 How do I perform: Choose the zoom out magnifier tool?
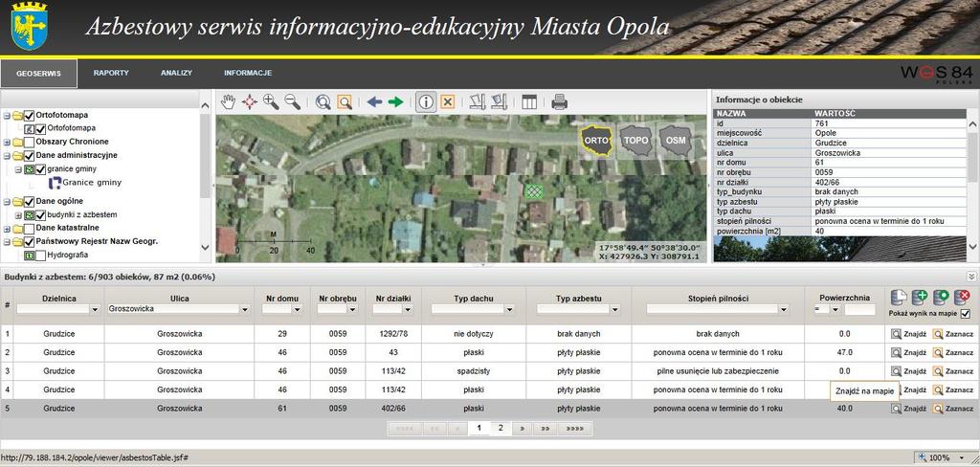(x=292, y=101)
